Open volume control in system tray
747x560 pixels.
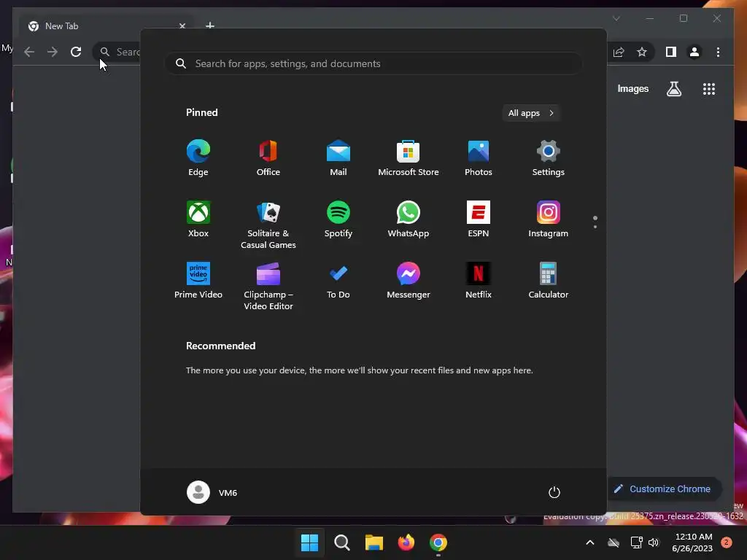tap(654, 542)
